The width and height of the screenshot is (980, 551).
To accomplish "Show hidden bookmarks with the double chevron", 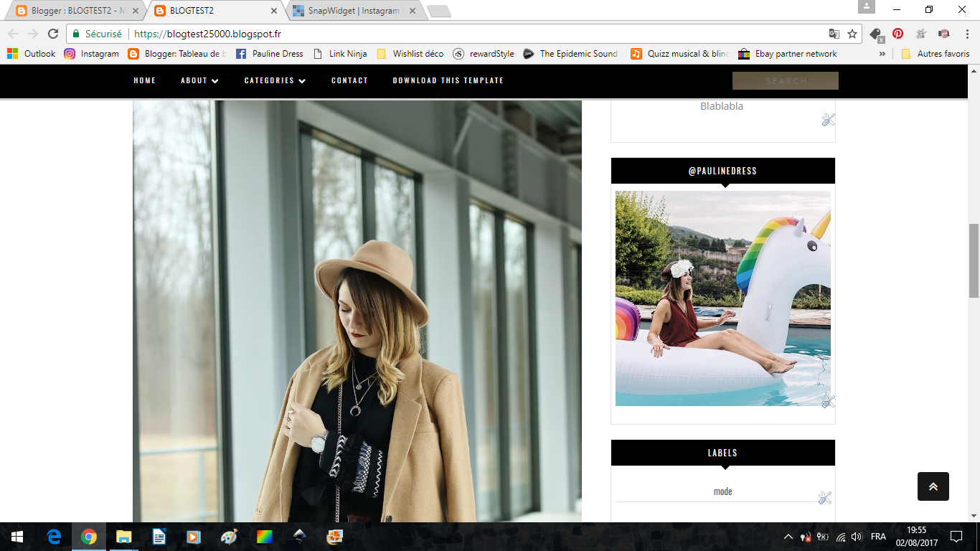I will [x=882, y=54].
